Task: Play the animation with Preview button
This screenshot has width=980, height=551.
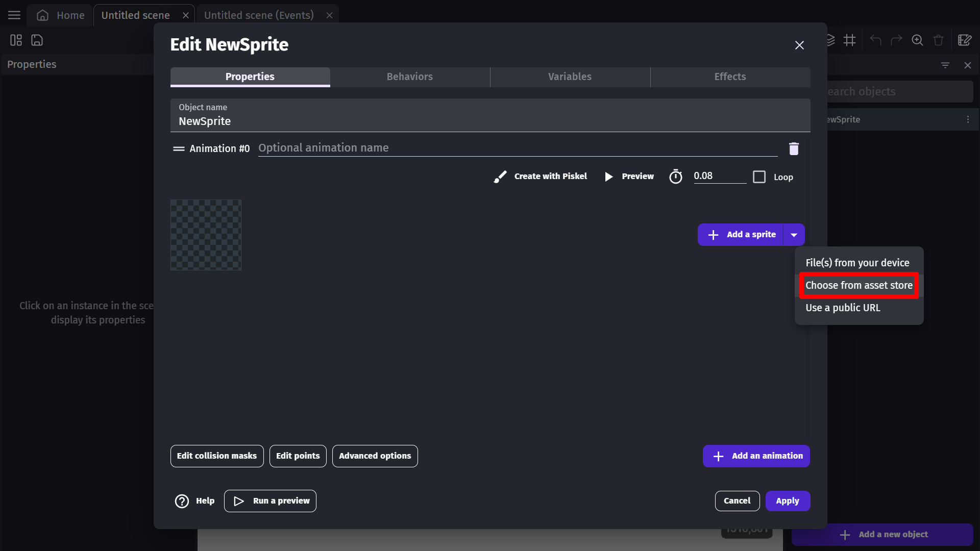Action: tap(629, 177)
